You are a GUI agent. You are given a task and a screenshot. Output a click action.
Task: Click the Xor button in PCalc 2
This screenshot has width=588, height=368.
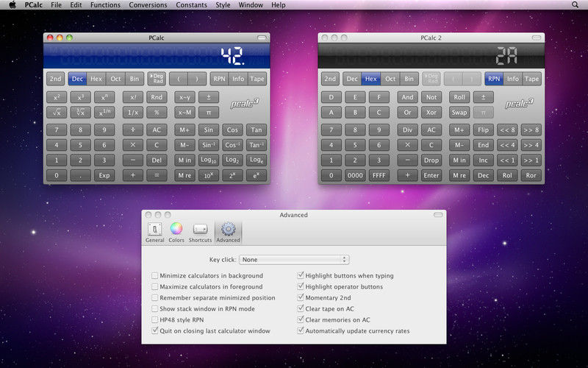[x=431, y=113]
